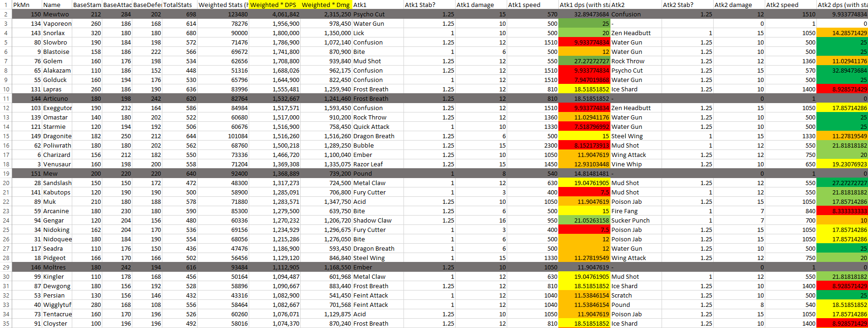
Task: Click the "Mewtwo" name cell
Action: point(57,14)
